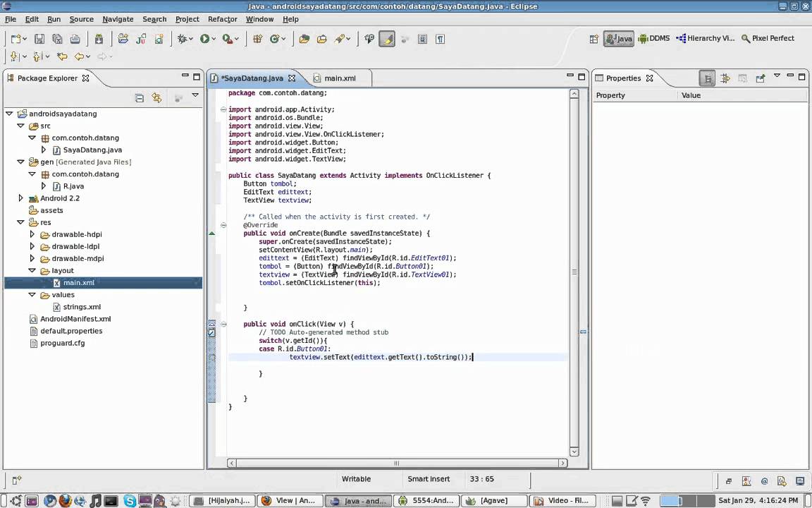Select the SayaDatang.java editor tab
This screenshot has height=508, width=812.
click(x=252, y=78)
